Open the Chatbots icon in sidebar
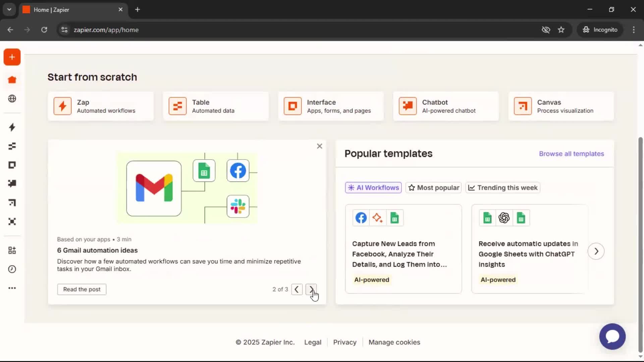644x362 pixels. click(12, 183)
